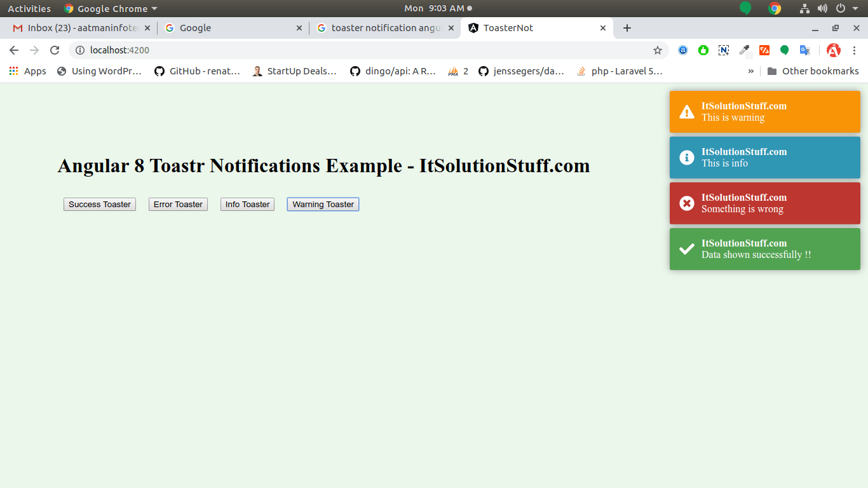Reload the page with refresh icon
Viewport: 868px width, 488px height.
(55, 50)
